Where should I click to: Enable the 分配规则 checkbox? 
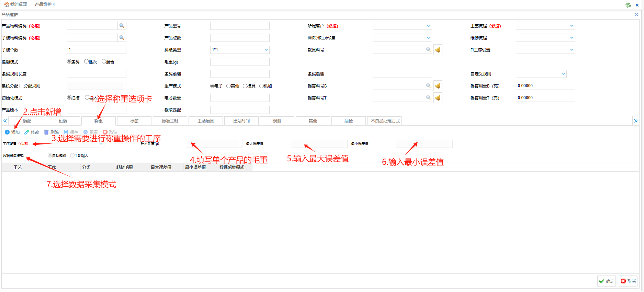pyautogui.click(x=22, y=86)
